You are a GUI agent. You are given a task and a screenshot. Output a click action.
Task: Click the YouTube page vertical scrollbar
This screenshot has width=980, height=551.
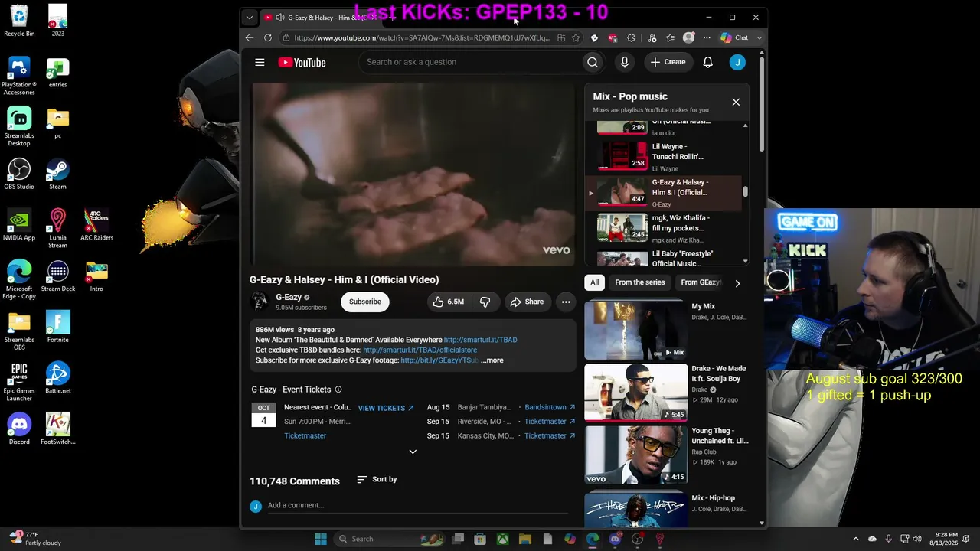tap(762, 103)
